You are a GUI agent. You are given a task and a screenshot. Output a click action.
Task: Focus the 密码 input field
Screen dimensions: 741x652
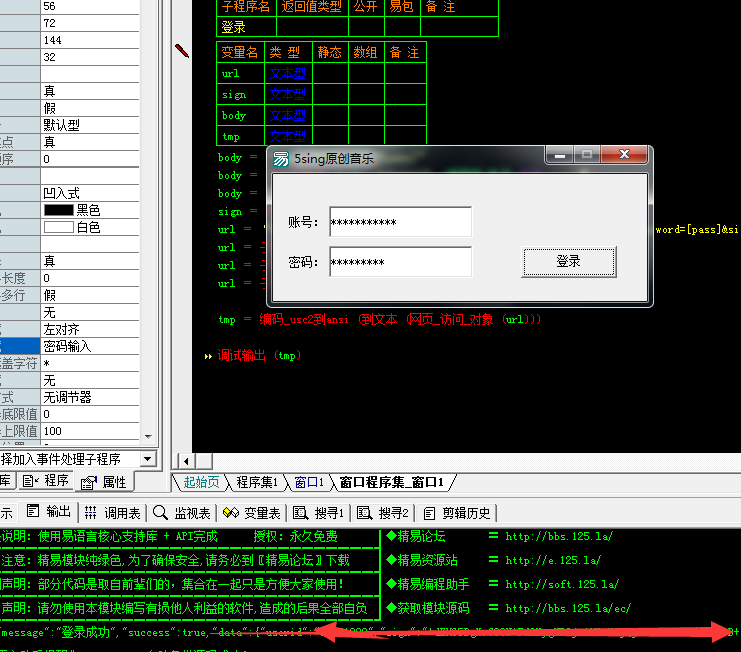(x=400, y=262)
